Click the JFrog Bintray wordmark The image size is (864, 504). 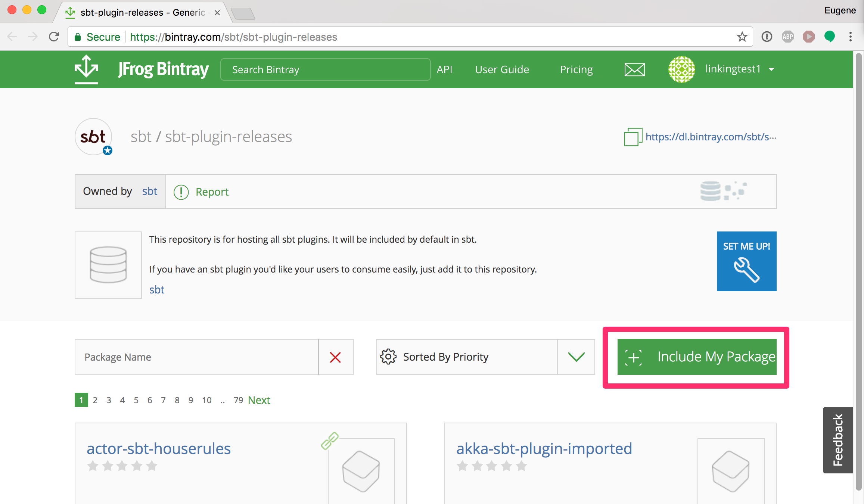pyautogui.click(x=163, y=69)
